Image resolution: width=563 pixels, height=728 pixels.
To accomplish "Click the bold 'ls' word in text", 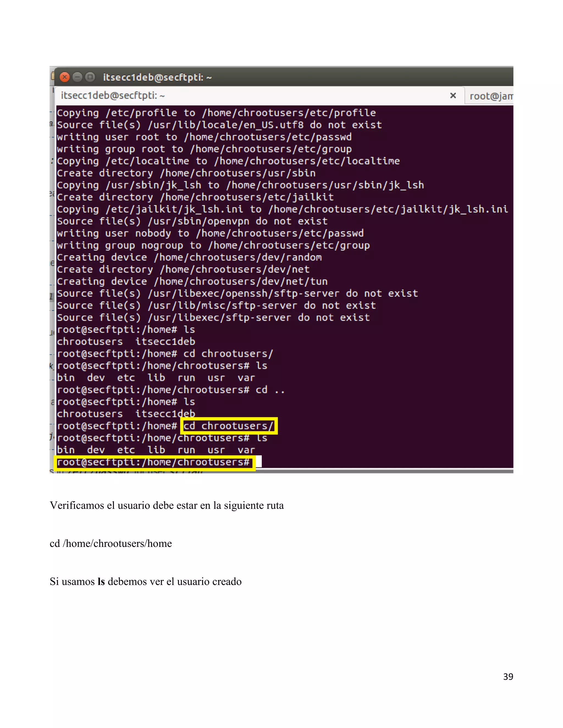I will tap(101, 582).
